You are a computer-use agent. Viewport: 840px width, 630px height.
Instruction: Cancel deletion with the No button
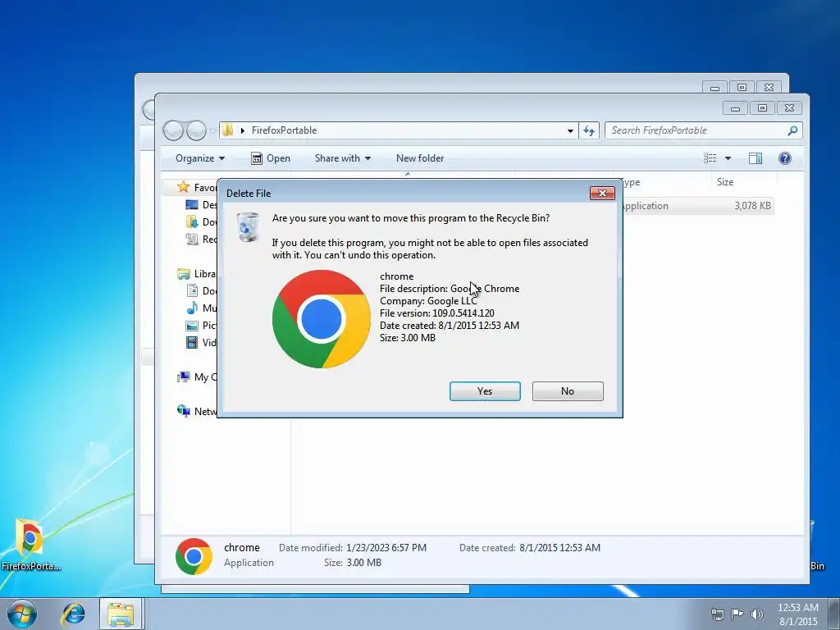tap(568, 391)
